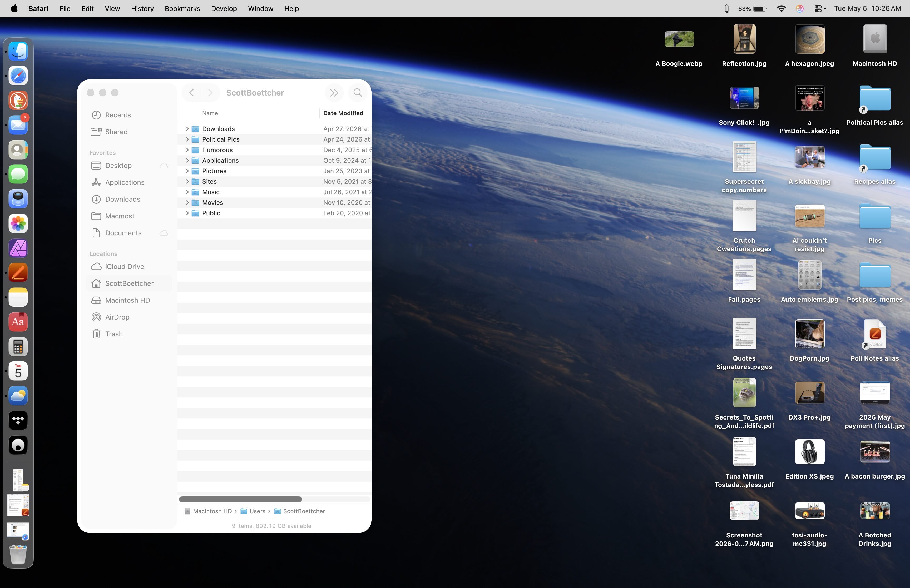The height and width of the screenshot is (588, 910).
Task: Click Finder search magnifier icon
Action: 357,92
